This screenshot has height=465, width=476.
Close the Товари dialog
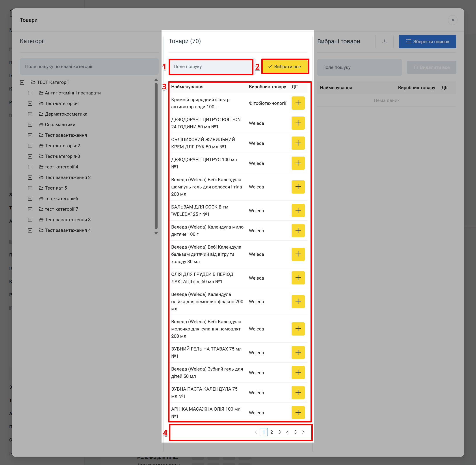point(452,20)
